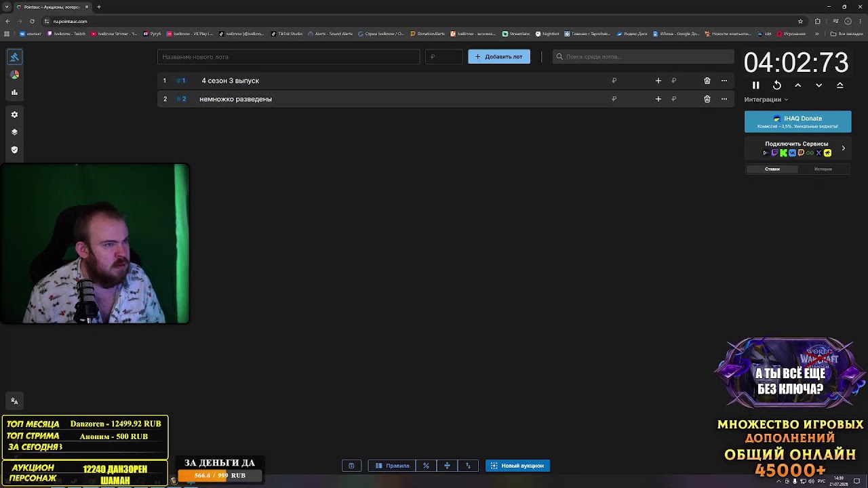Viewport: 868px width, 488px height.
Task: Open the auction page in the left sidebar
Action: (14, 57)
